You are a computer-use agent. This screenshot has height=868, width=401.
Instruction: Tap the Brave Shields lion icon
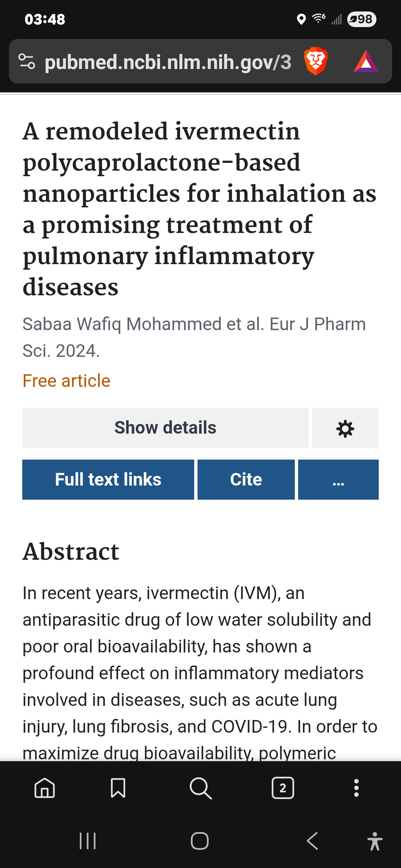(x=316, y=61)
